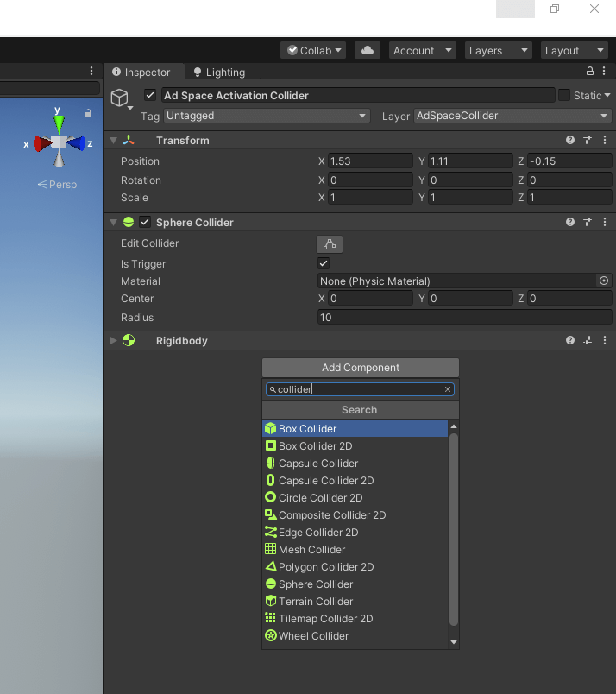Viewport: 616px width, 694px height.
Task: Select Capsule Collider from list
Action: click(355, 463)
